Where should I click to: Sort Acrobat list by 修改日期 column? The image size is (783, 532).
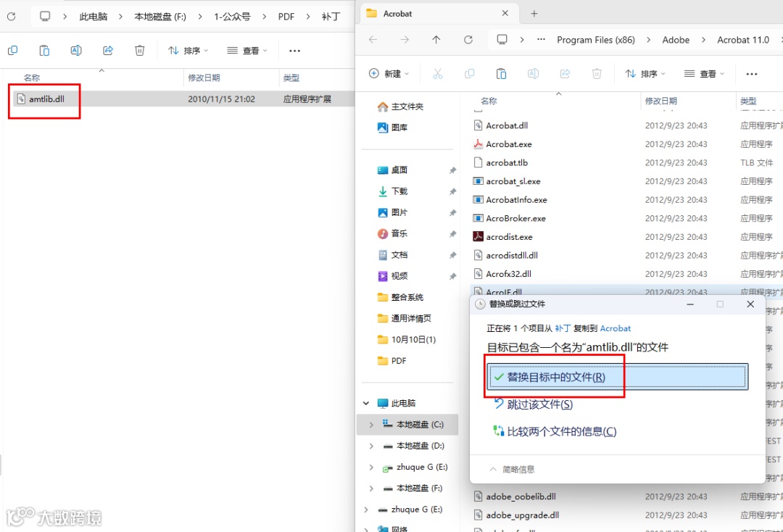coord(661,101)
